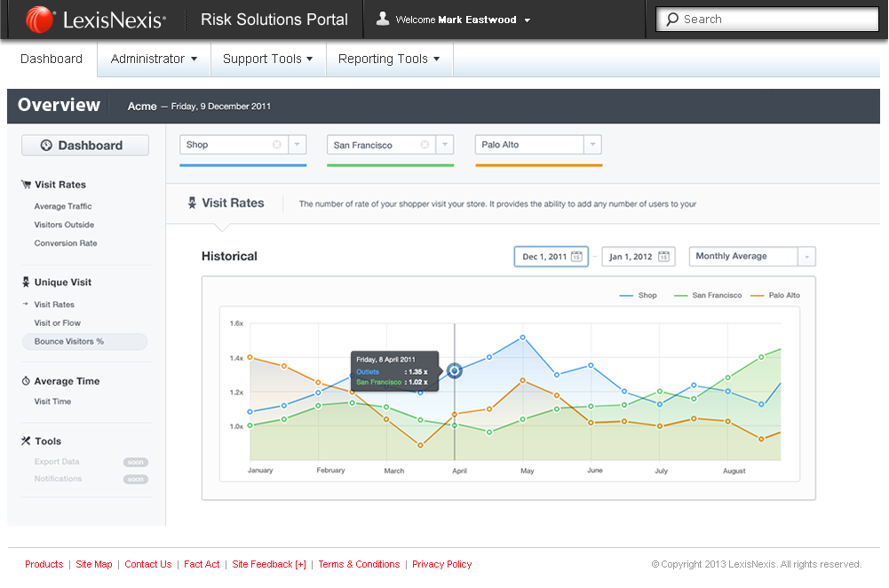Click the clock icon in the Dashboard button
889x588 pixels.
tap(45, 146)
